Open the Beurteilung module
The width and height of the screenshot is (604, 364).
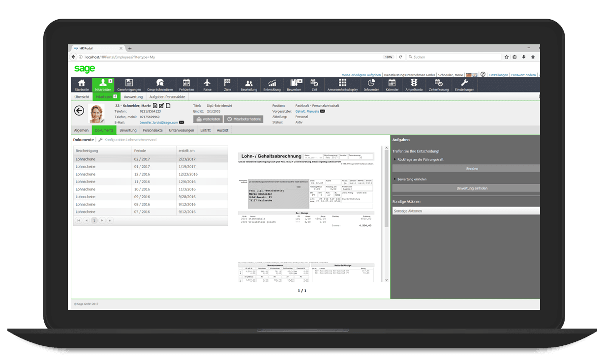tap(248, 85)
